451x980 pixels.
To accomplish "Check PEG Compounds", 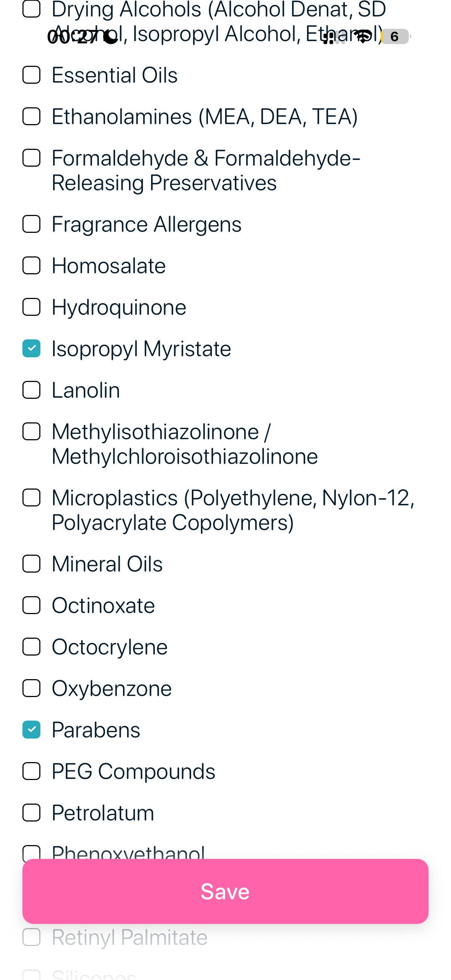I will point(32,771).
